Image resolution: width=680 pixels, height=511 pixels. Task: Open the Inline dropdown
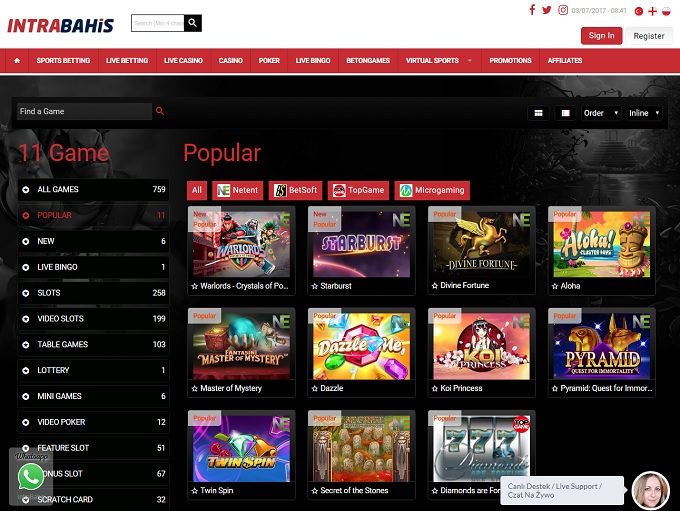pyautogui.click(x=643, y=113)
